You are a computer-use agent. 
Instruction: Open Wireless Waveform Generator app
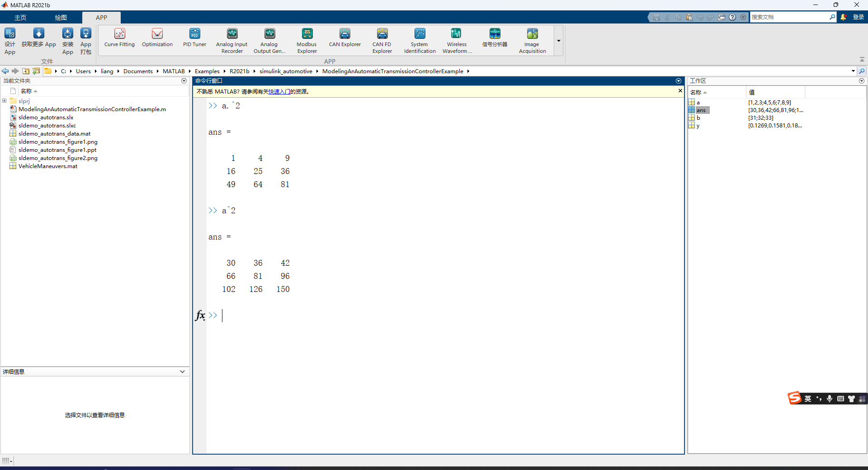pos(457,41)
